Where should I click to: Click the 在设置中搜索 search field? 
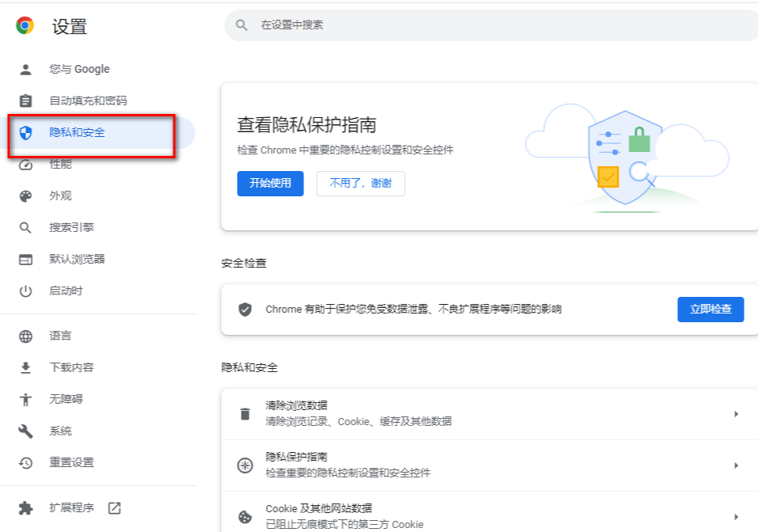pos(491,25)
